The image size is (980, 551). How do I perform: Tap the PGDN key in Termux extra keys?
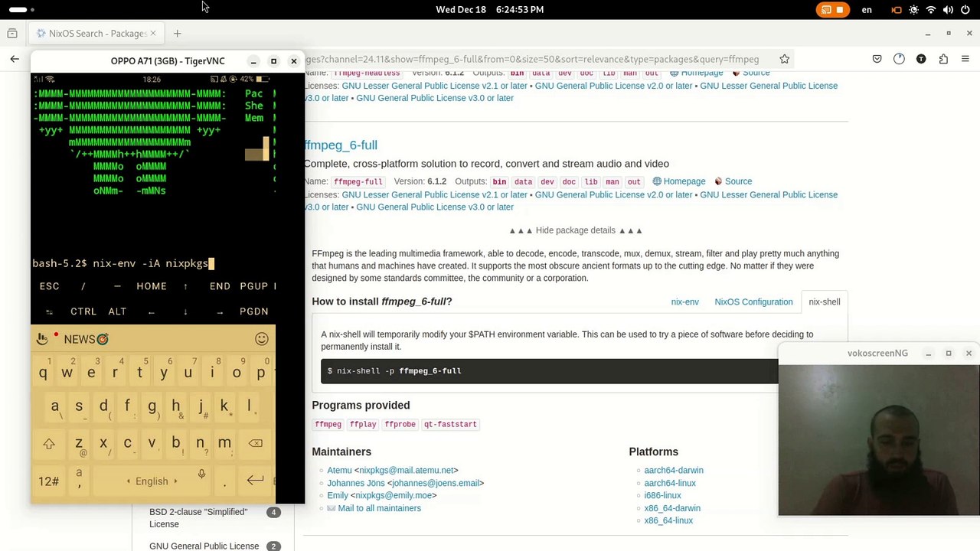254,311
